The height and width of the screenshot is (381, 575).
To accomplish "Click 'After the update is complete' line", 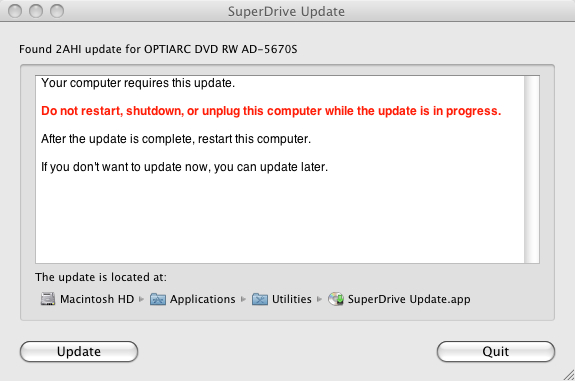I will [176, 139].
